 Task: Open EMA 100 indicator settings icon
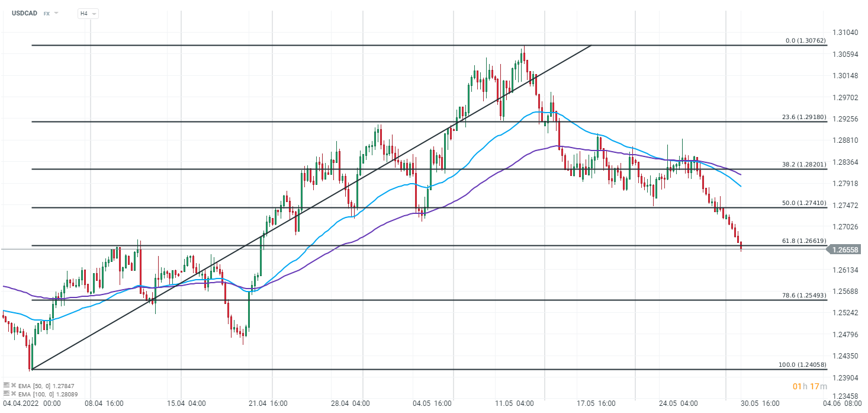[x=6, y=393]
